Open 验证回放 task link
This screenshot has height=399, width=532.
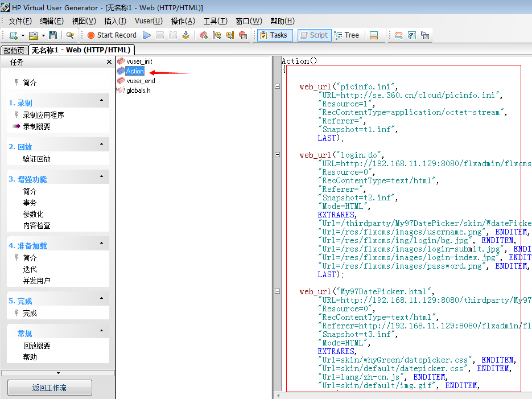click(36, 159)
